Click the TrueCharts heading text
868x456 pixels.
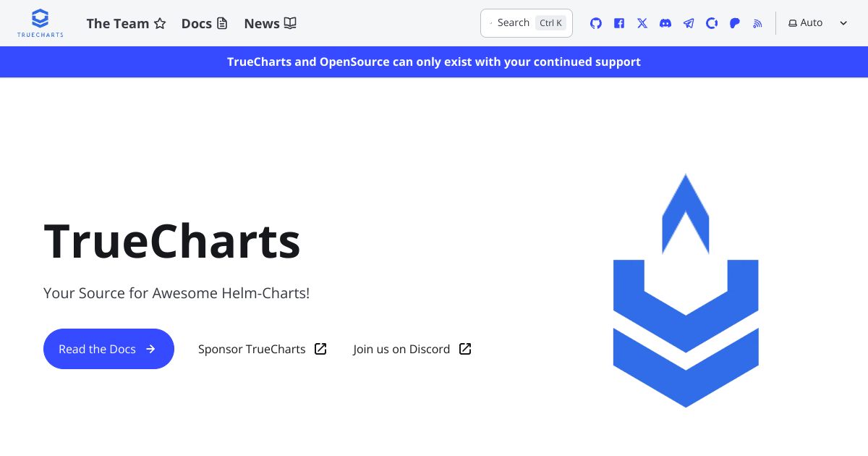coord(172,241)
